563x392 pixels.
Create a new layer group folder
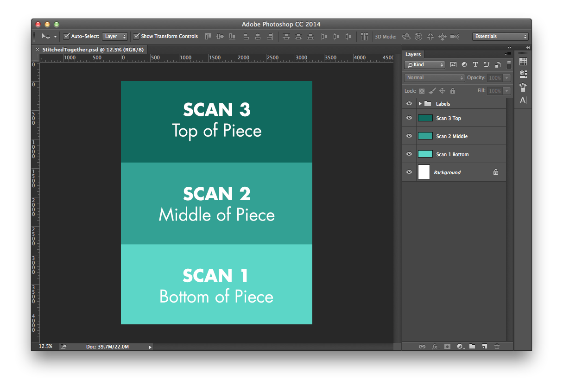coord(472,346)
